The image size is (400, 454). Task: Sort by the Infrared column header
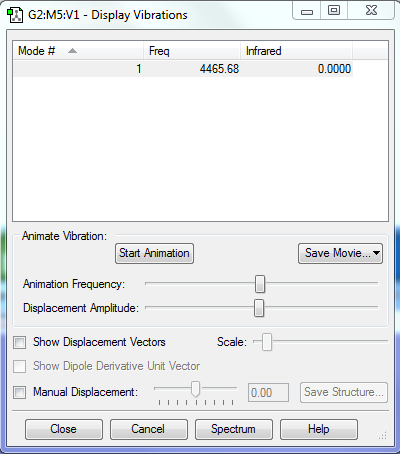click(x=296, y=51)
